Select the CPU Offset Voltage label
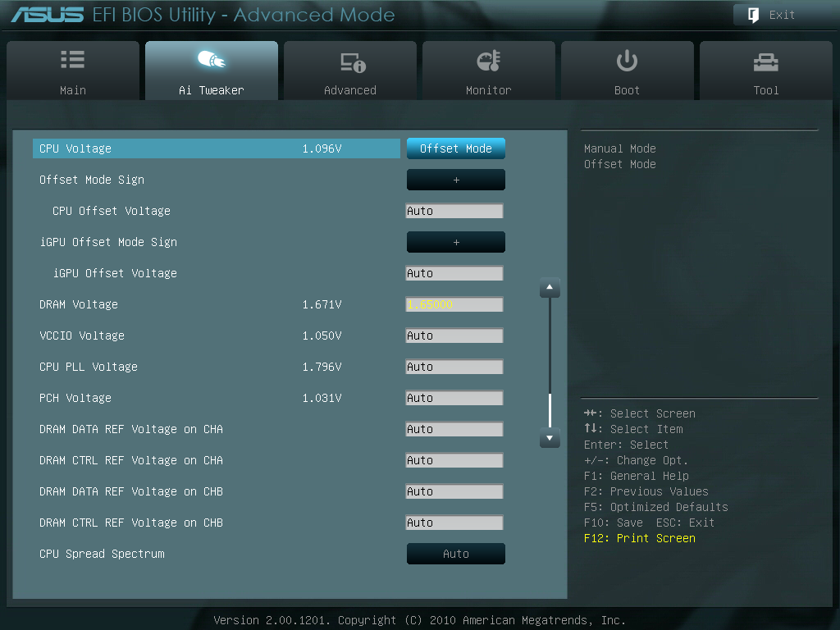Viewport: 840px width, 630px height. 112,211
